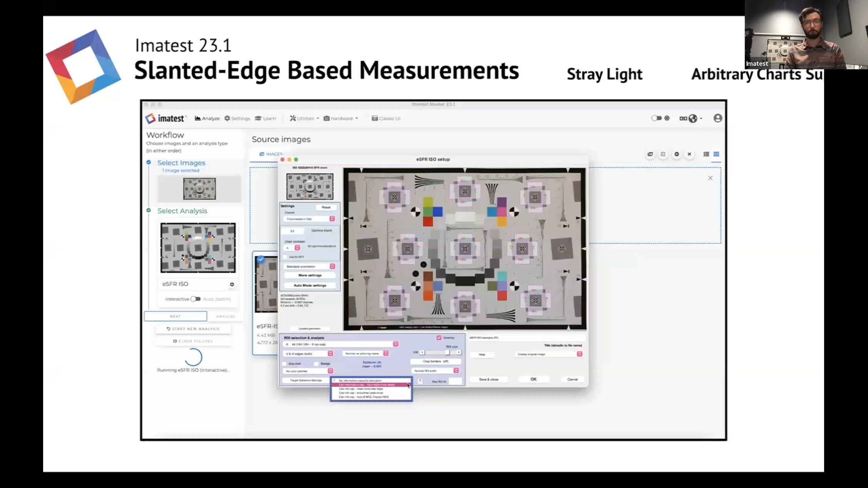Viewport: 868px width, 488px height.
Task: Click the imatest logo in the app header
Action: 166,119
